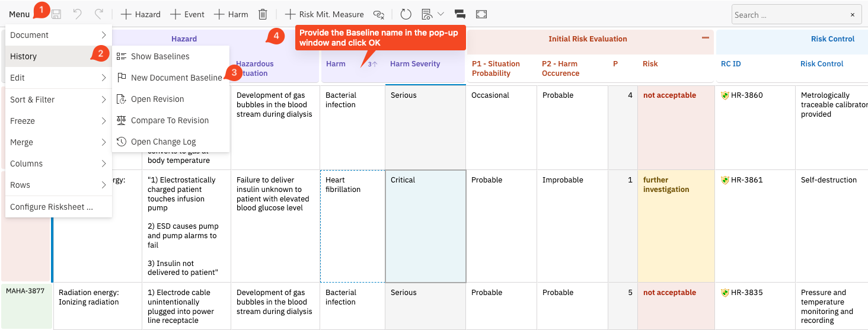Open the Columns submenu
This screenshot has height=330, width=868.
coord(58,164)
